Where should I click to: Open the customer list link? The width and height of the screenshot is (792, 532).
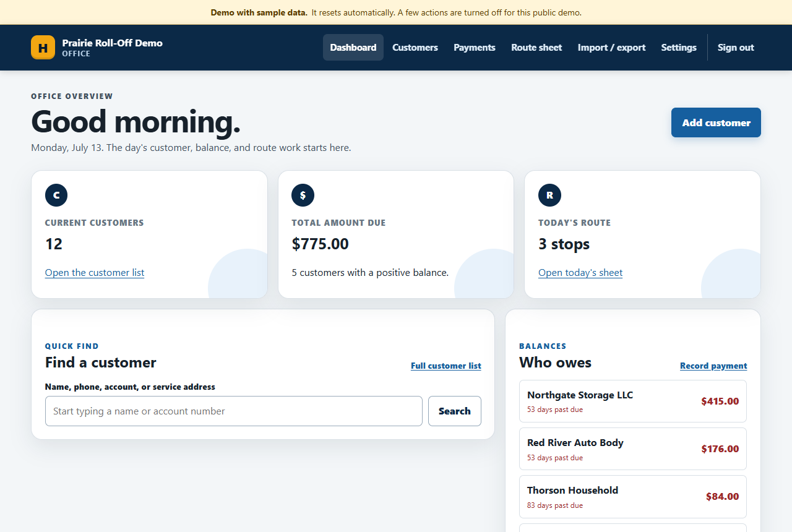click(x=95, y=273)
